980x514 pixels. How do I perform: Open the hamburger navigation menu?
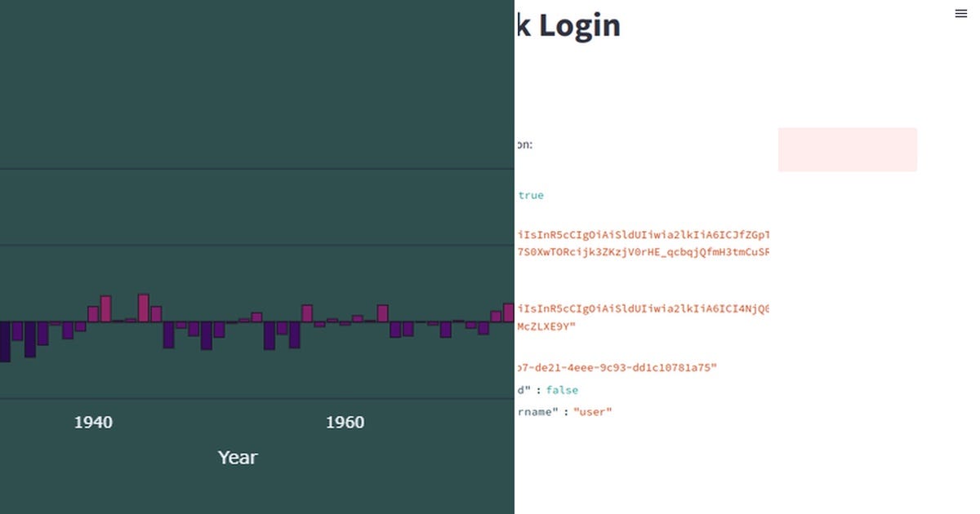point(960,13)
